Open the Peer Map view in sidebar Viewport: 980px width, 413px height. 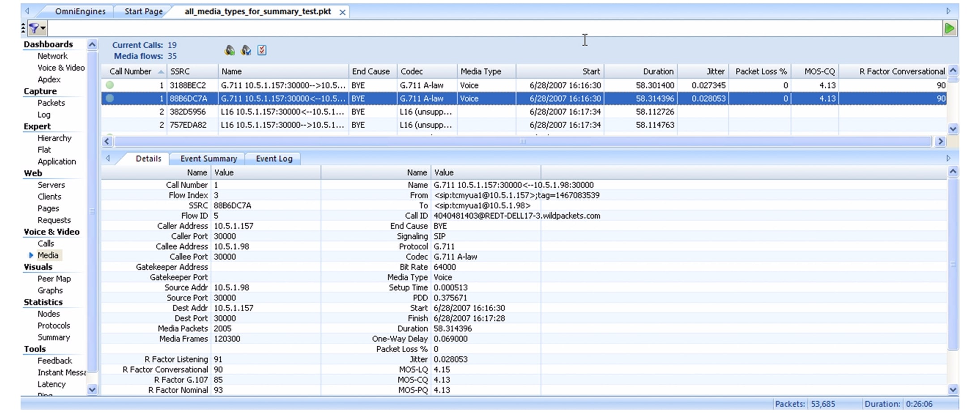pos(54,279)
